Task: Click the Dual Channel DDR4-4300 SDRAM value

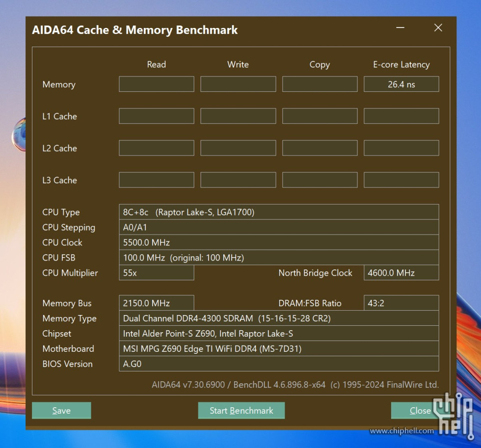Action: (279, 318)
